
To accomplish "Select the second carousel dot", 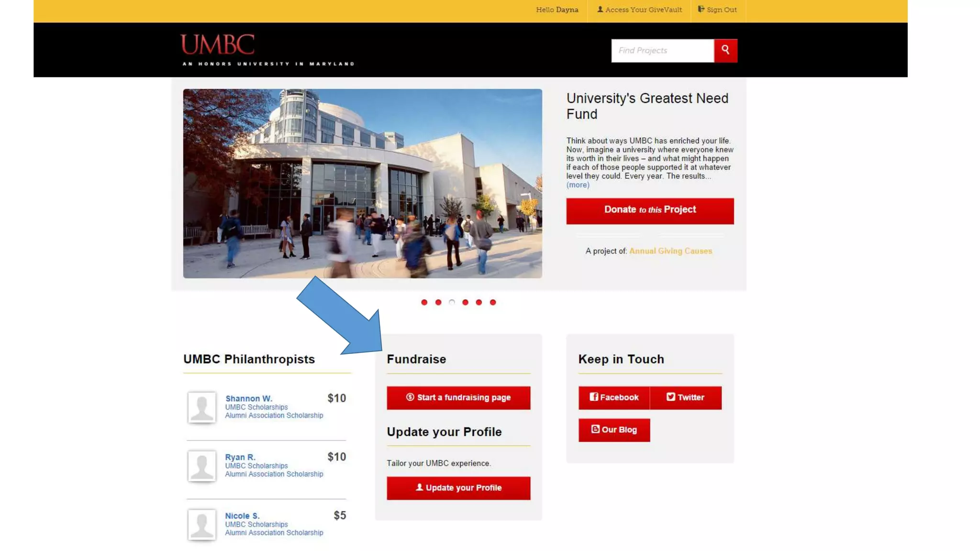I will pyautogui.click(x=438, y=302).
